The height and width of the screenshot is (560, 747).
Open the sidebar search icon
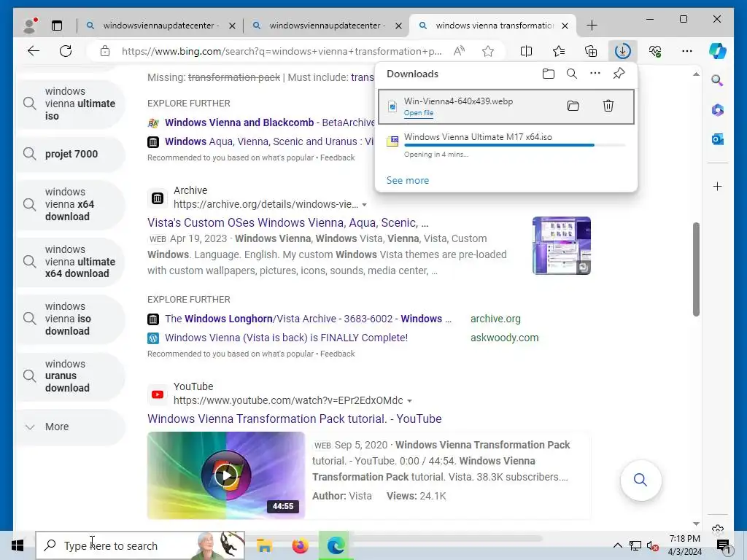pyautogui.click(x=718, y=80)
